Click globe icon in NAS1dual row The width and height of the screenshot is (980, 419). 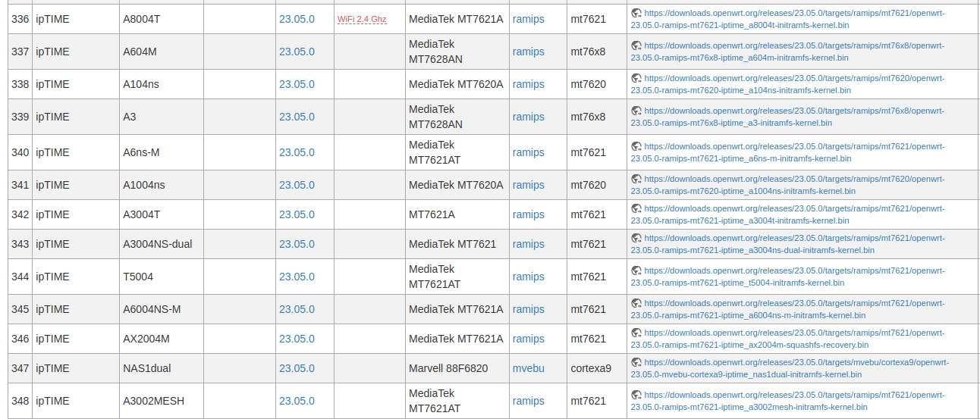click(636, 362)
